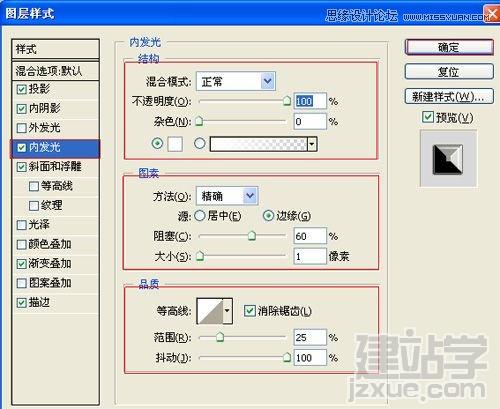This screenshot has height=409, width=500.
Task: Uncheck the 预览 preview checkbox
Action: point(428,117)
